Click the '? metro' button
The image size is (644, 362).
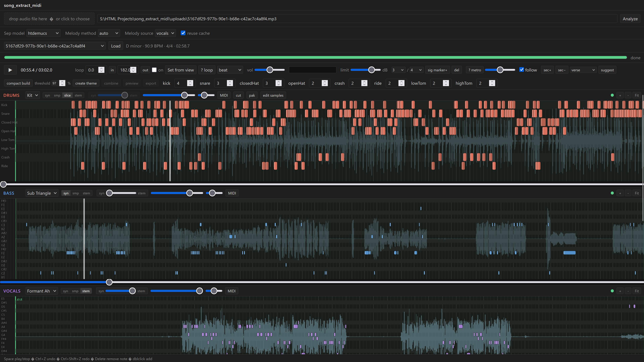[474, 70]
